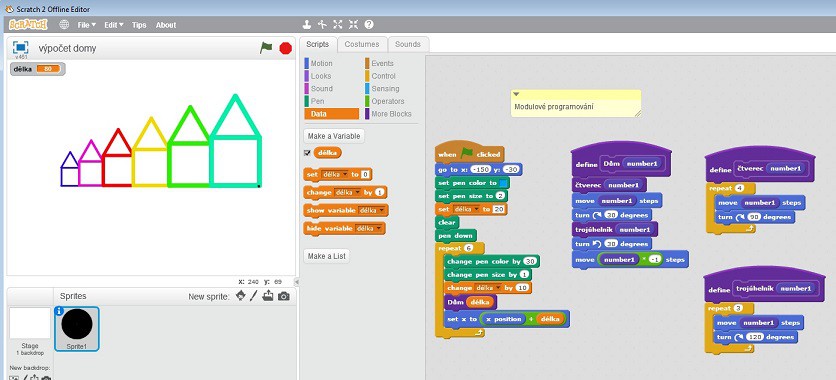The width and height of the screenshot is (836, 380).
Task: Collapse the stage panel divider arrow
Action: [297, 281]
